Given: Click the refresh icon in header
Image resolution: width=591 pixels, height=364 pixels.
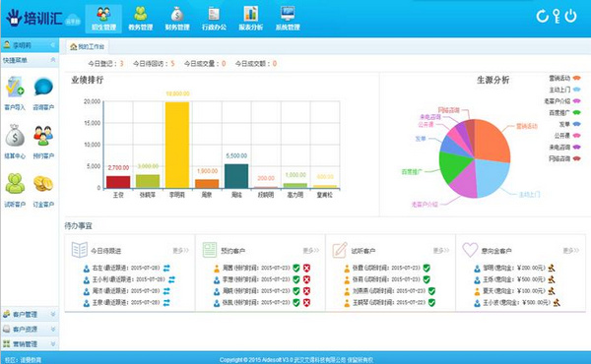Looking at the screenshot, I should point(542,16).
